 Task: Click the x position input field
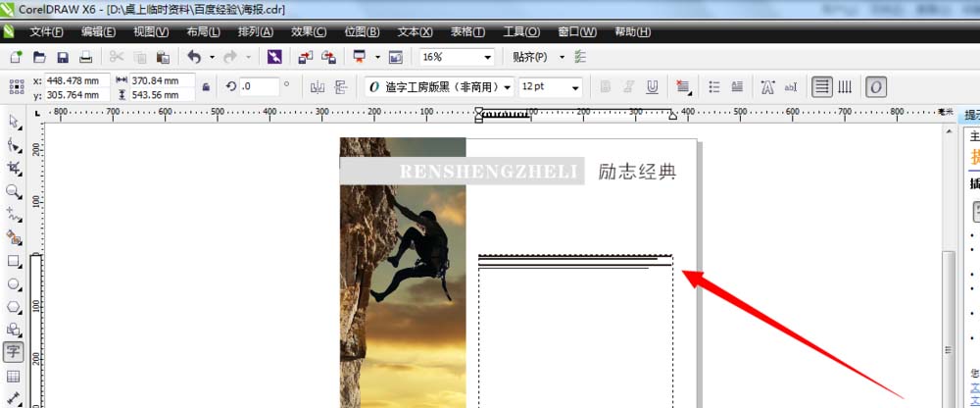77,80
